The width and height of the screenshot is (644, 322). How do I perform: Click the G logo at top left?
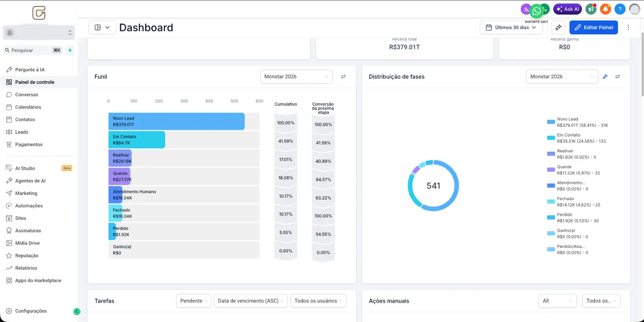click(39, 13)
